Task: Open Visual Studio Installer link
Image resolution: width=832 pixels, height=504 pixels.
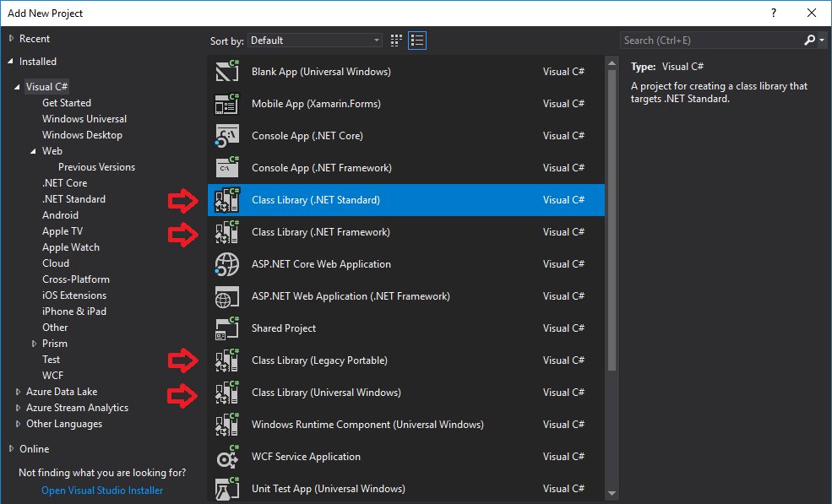Action: [102, 490]
